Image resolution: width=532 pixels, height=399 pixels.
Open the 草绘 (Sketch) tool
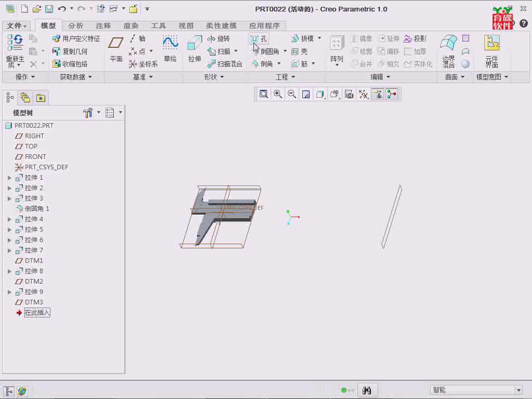[x=170, y=49]
